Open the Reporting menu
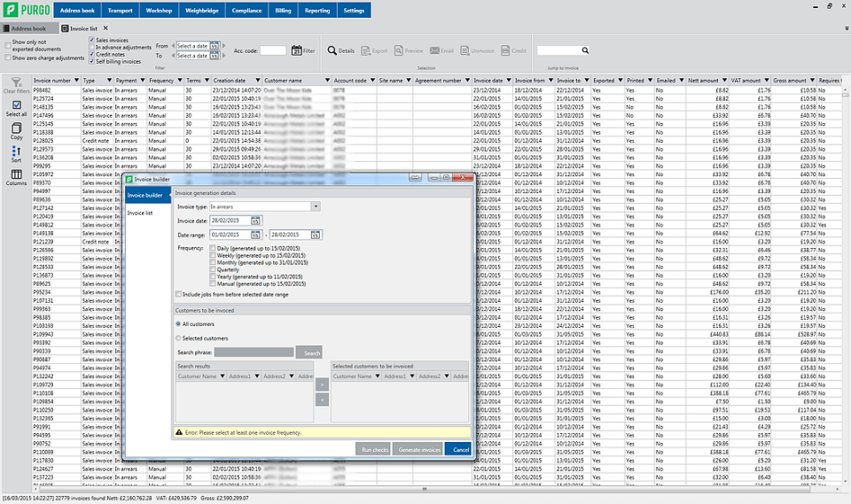 (x=317, y=11)
